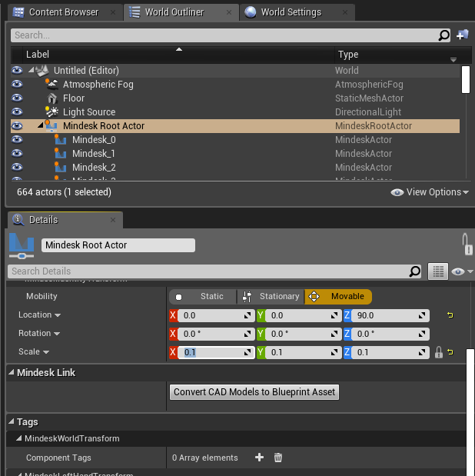Sort outliner by Label column

click(x=178, y=55)
